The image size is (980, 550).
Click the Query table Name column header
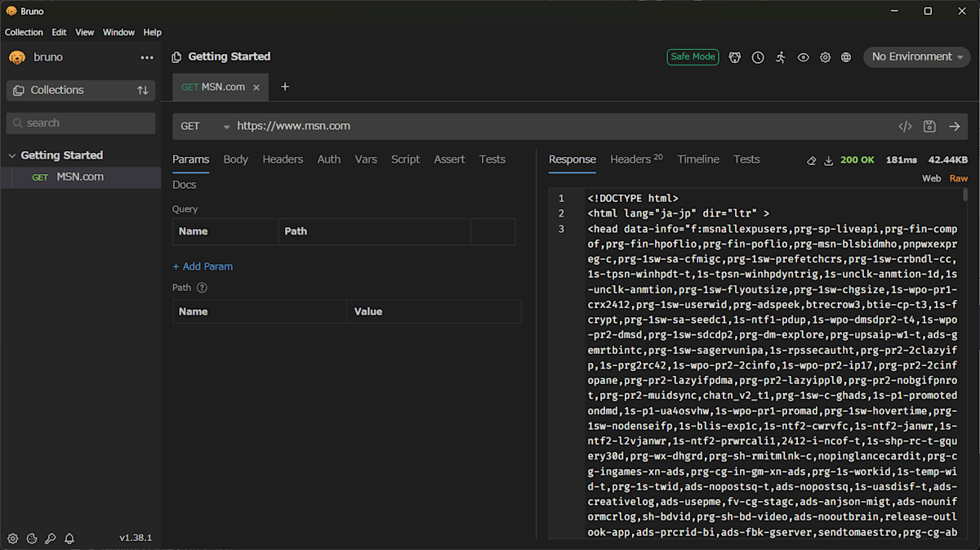click(x=226, y=232)
